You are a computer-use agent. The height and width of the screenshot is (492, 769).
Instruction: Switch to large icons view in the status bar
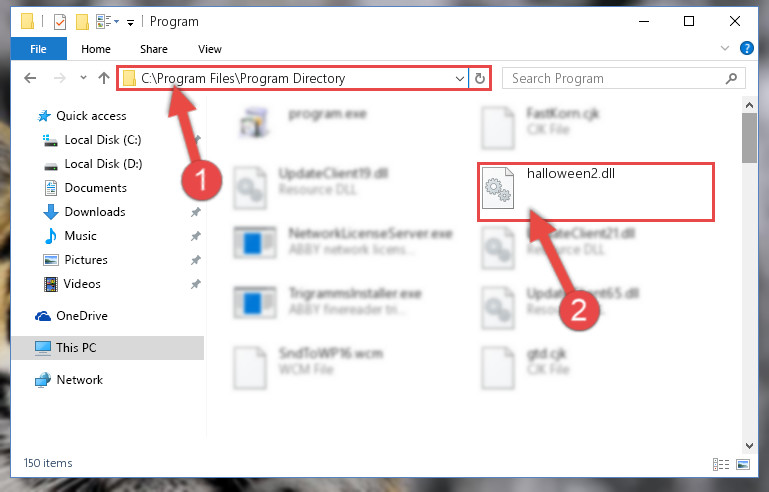[x=743, y=464]
